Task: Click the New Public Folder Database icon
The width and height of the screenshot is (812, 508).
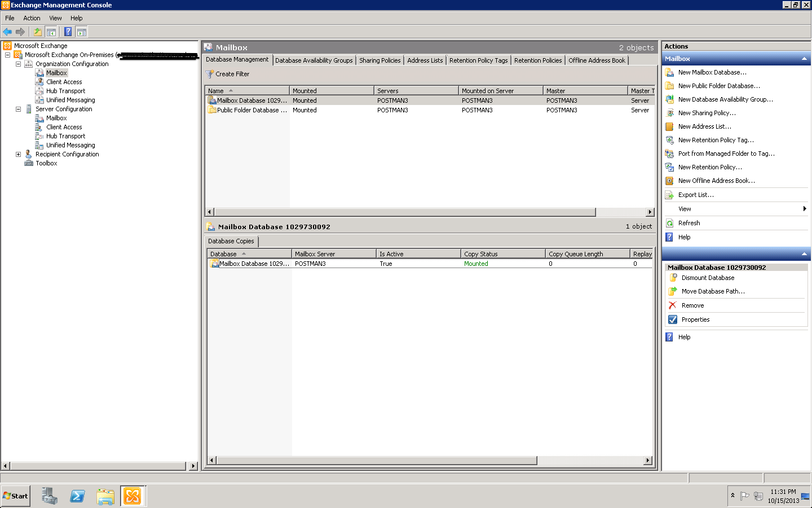Action: (669, 86)
